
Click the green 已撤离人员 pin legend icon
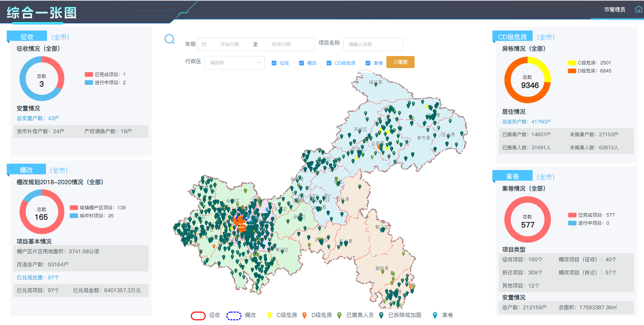coord(339,315)
